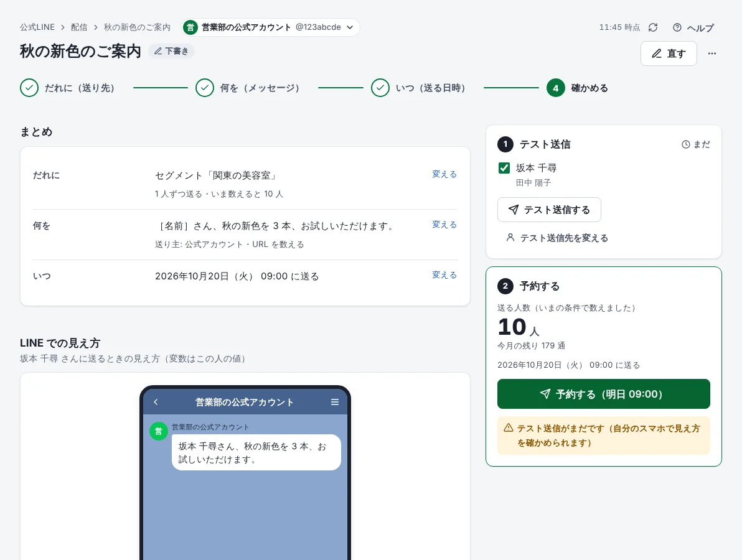Image resolution: width=742 pixels, height=560 pixels.
Task: Click the text 1 人ずつ送る・いま数えると 10 人
Action: coord(219,194)
